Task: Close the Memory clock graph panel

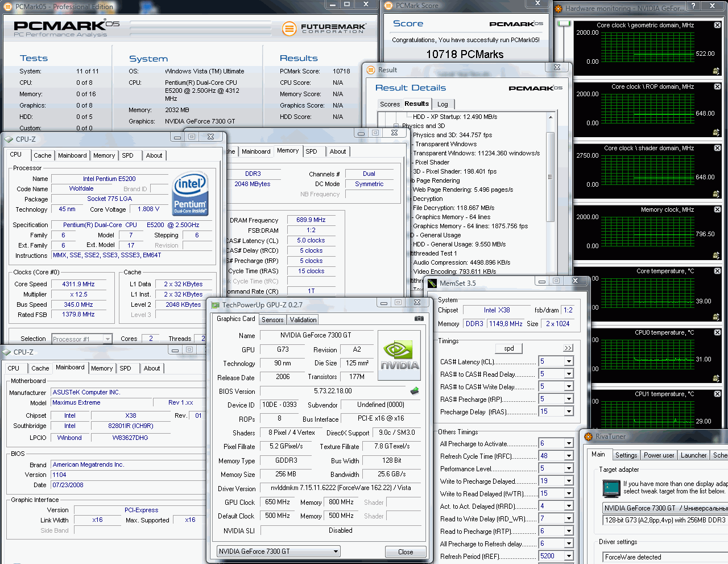Action: pos(717,209)
